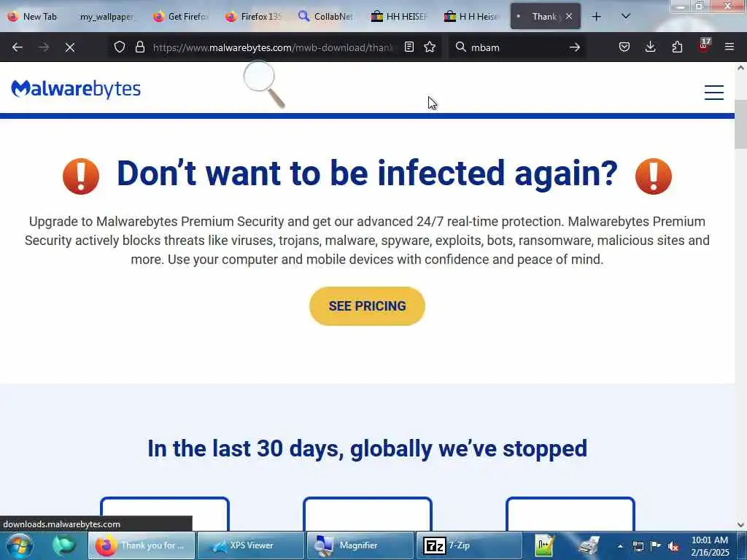The height and width of the screenshot is (560, 747).
Task: Click the network tray icon
Action: click(x=638, y=546)
